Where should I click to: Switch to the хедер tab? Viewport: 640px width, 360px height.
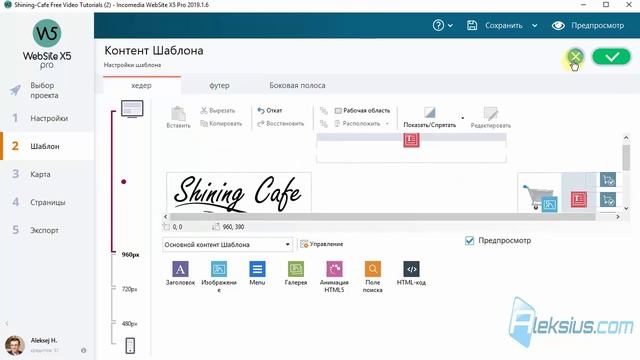pos(142,85)
